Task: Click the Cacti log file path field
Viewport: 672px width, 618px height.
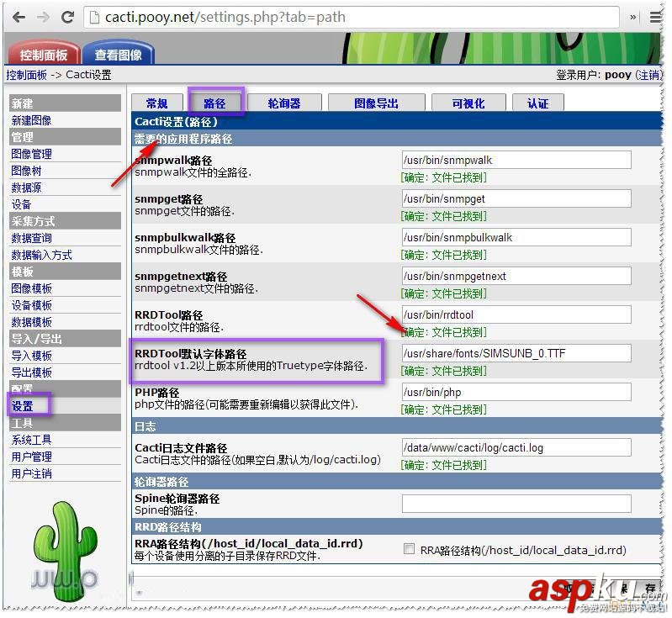Action: pos(516,447)
